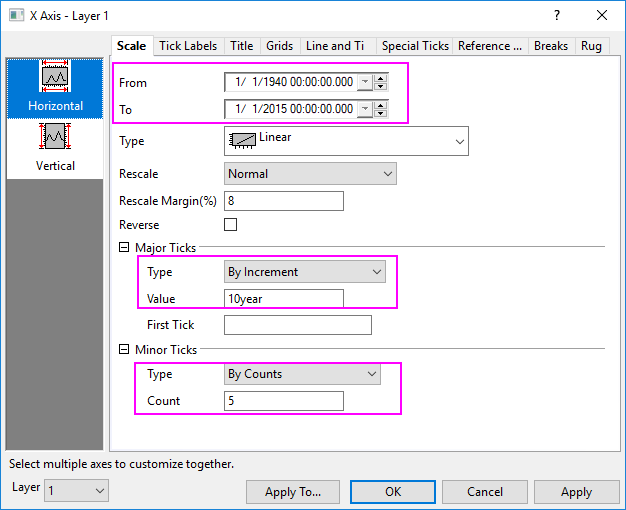Switch to the Special Ticks tab
This screenshot has height=510, width=626.
[414, 46]
